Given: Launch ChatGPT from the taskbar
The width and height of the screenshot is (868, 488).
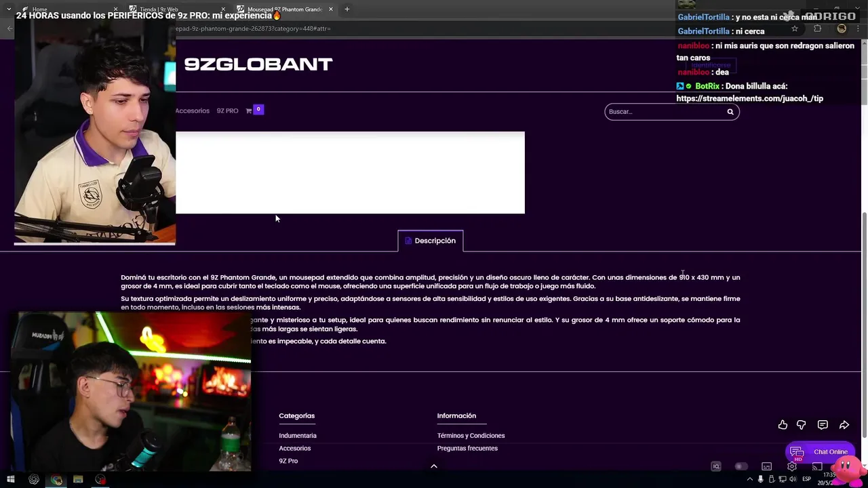Looking at the screenshot, I should pos(34,480).
